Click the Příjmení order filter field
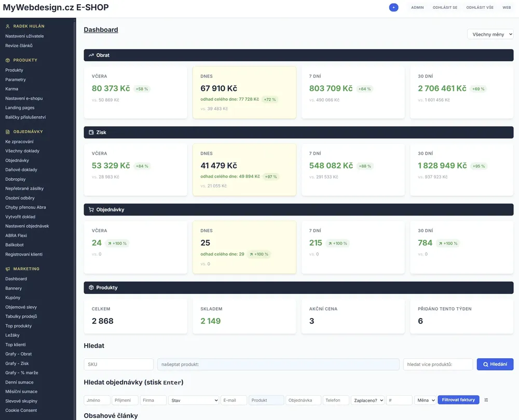The height and width of the screenshot is (420, 519). point(125,400)
